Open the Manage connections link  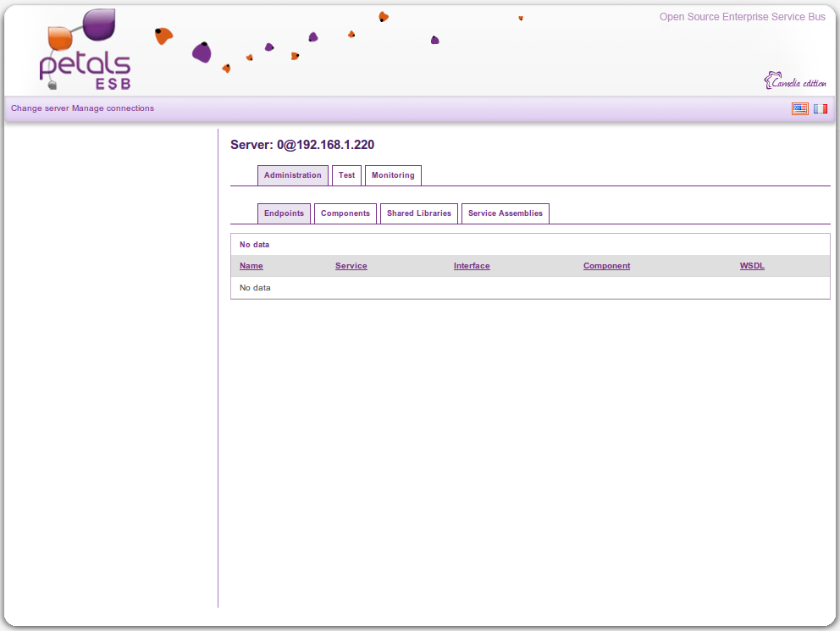[x=113, y=108]
